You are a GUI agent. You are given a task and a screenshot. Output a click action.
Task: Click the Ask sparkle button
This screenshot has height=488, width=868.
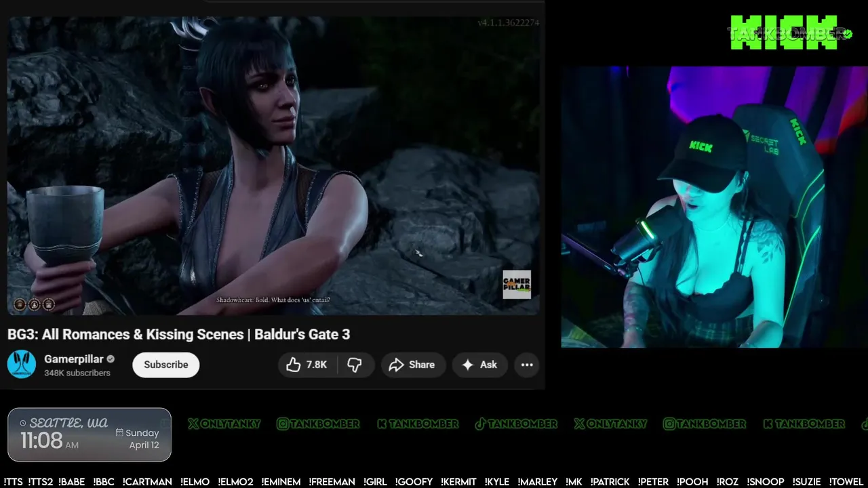click(x=479, y=365)
